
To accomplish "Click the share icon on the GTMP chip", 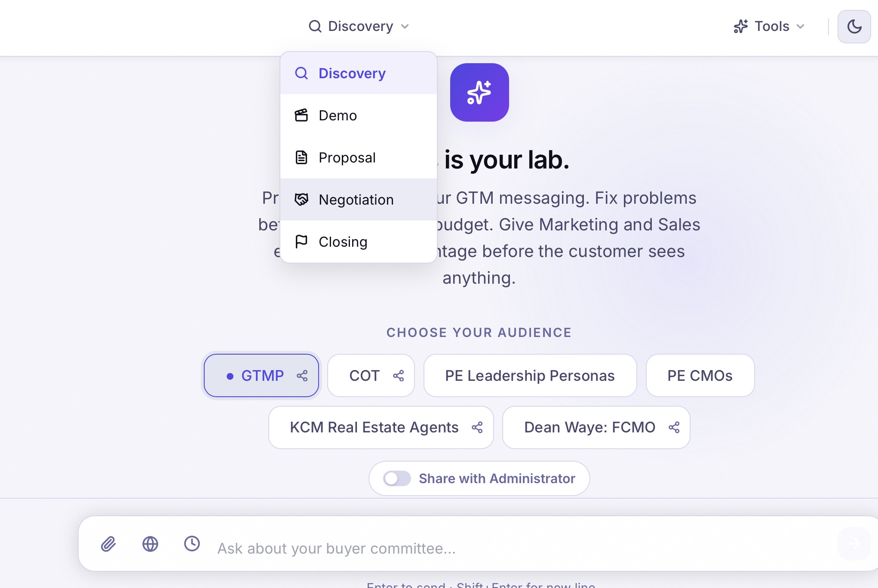I will [x=302, y=375].
